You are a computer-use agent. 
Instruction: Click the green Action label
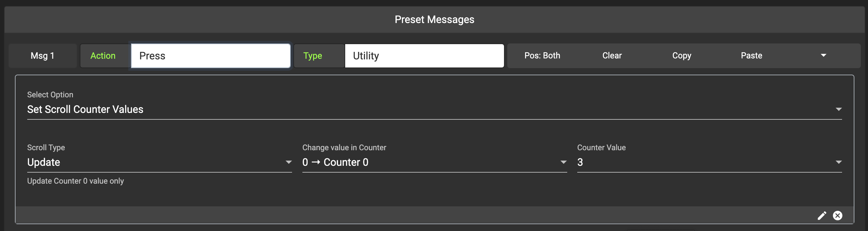103,56
